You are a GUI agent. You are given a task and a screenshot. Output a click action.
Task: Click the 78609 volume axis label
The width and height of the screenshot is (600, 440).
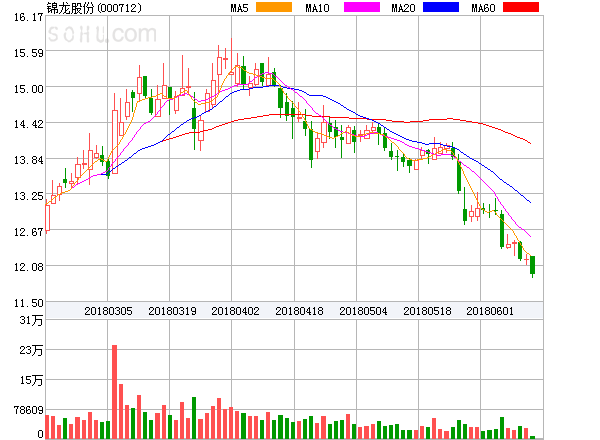(x=28, y=410)
